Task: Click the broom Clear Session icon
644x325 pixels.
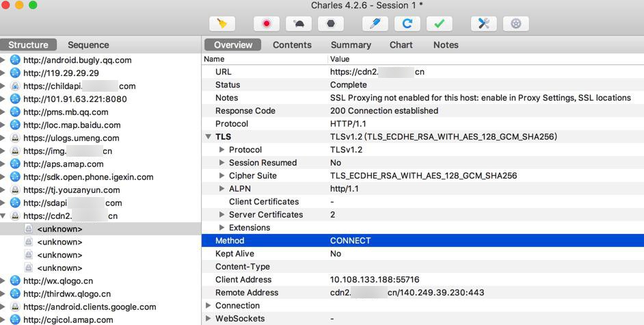Action: coord(222,23)
